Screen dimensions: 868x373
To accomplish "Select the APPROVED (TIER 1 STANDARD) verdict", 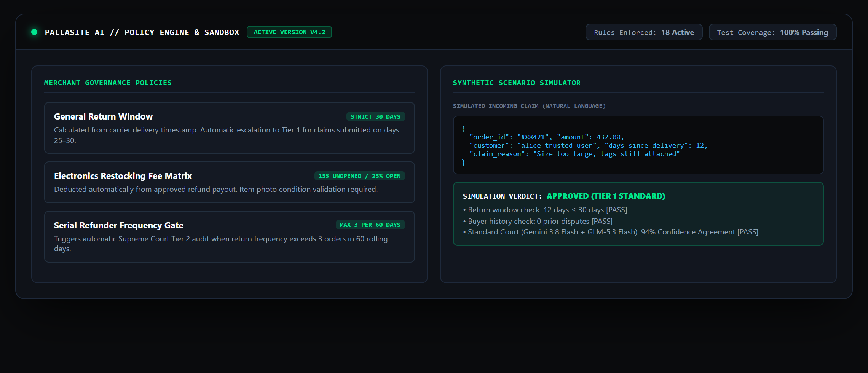I will (606, 196).
